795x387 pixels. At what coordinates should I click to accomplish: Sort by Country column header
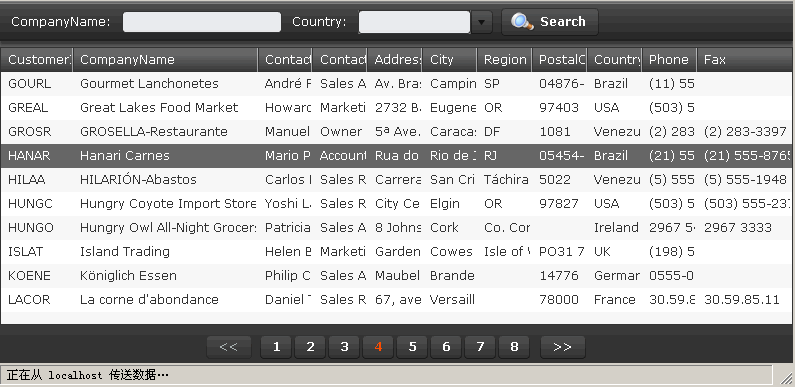pyautogui.click(x=615, y=60)
